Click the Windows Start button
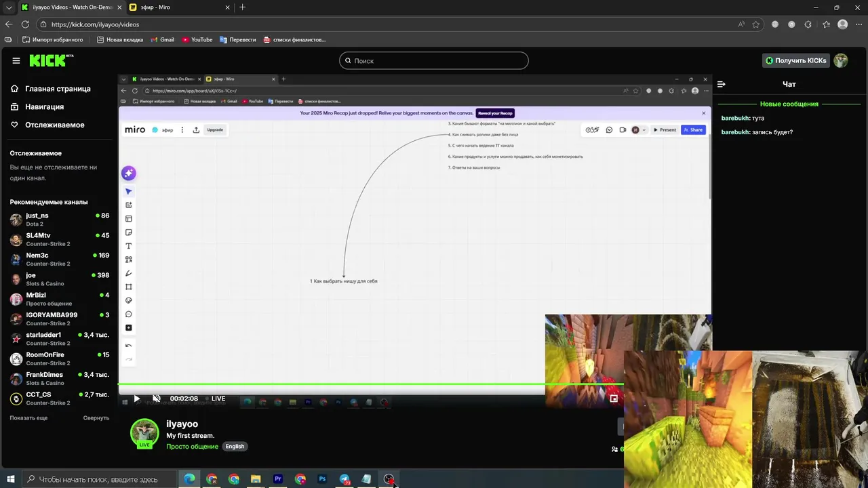This screenshot has height=488, width=868. 11,479
